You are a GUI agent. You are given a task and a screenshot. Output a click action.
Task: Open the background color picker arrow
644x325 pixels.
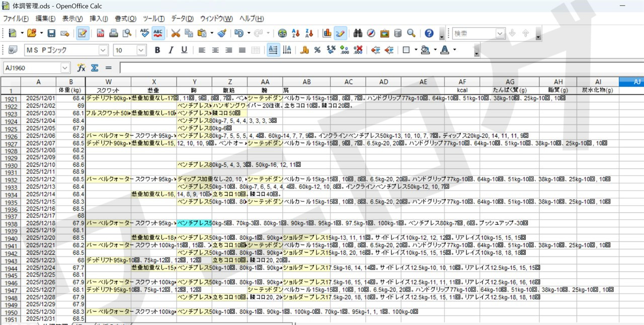click(x=435, y=50)
